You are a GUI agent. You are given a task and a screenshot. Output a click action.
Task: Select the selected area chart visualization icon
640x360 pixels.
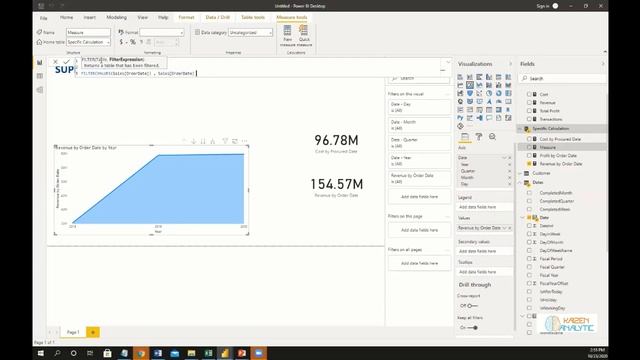coord(470,85)
